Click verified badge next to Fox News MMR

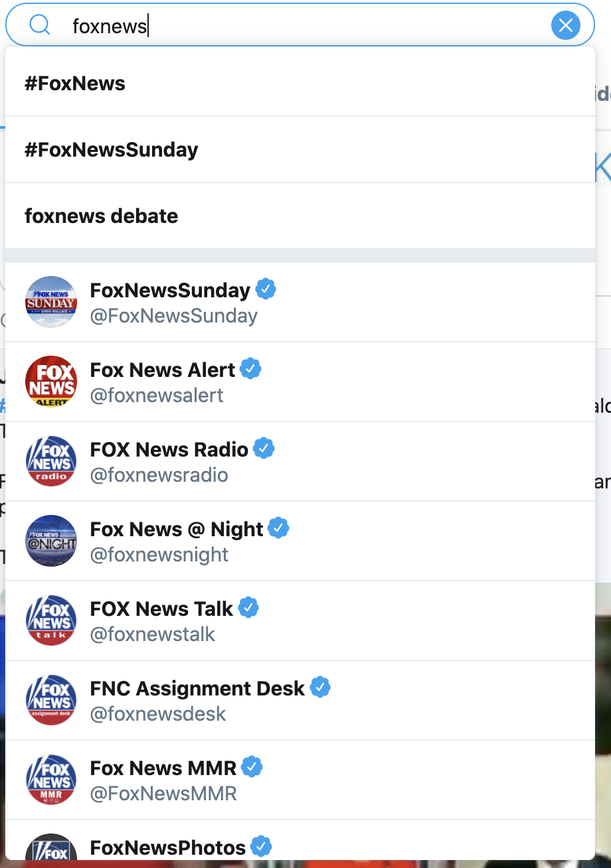(252, 768)
